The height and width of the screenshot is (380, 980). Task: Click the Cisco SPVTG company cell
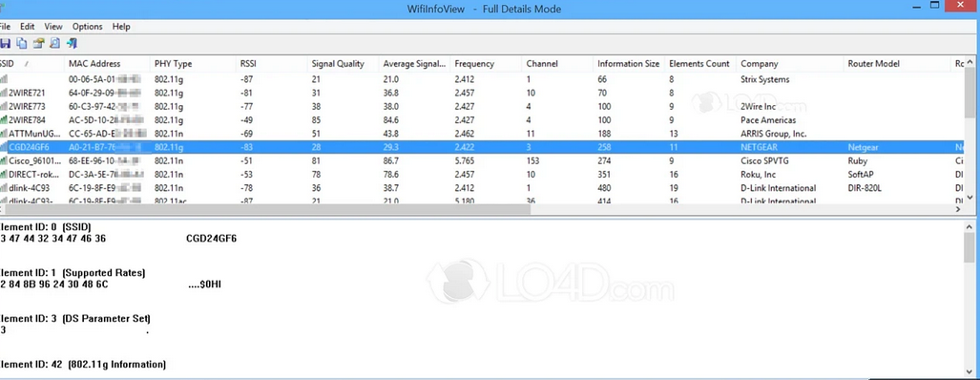tap(765, 160)
